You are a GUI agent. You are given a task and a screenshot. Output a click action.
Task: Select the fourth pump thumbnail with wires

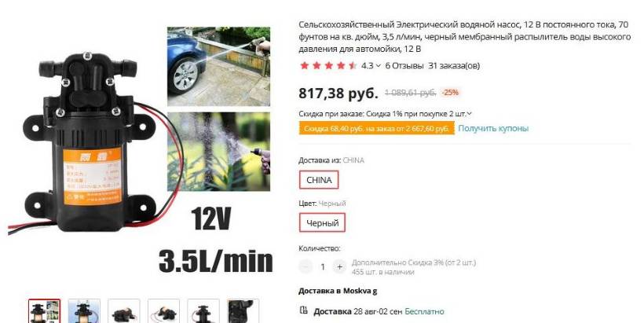163,311
